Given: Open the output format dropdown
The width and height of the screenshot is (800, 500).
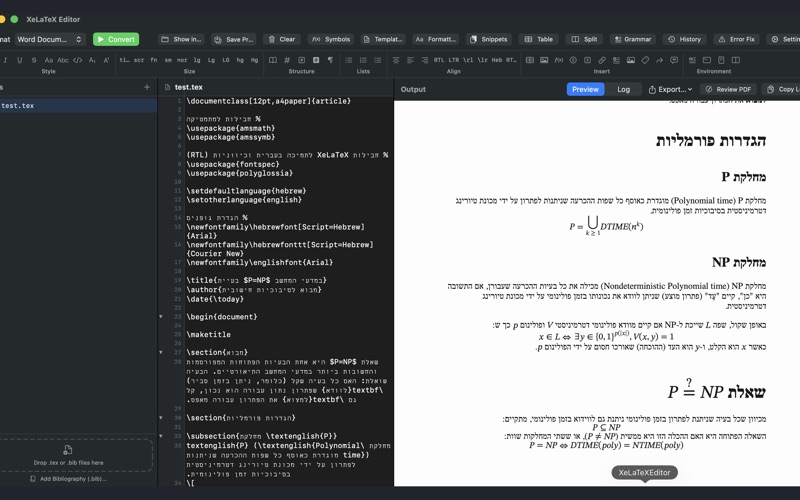Looking at the screenshot, I should click(x=49, y=39).
